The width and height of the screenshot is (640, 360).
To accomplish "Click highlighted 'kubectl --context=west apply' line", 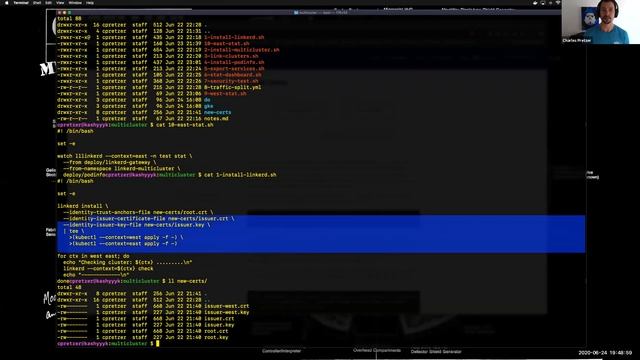I will [x=126, y=237].
